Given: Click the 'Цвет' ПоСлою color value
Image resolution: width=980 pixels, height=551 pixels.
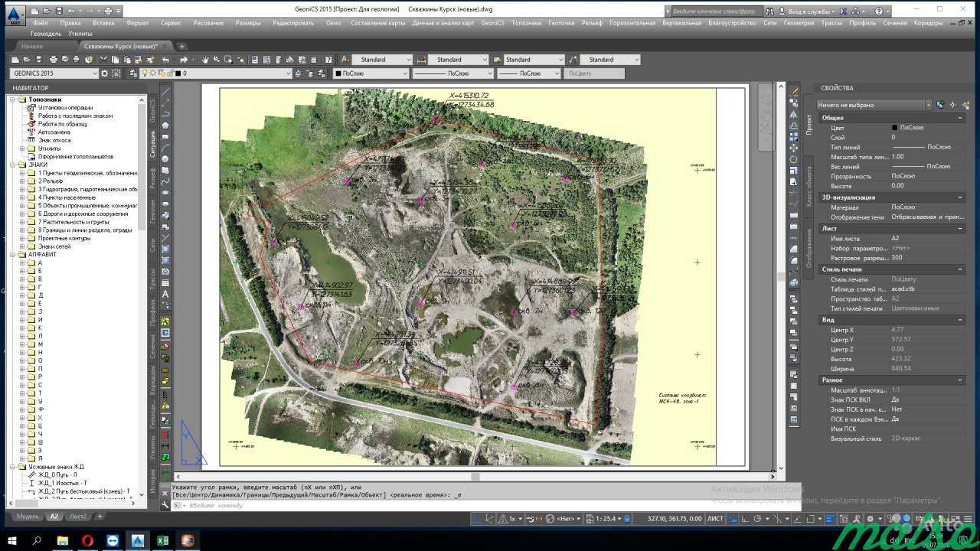Looking at the screenshot, I should pos(911,127).
